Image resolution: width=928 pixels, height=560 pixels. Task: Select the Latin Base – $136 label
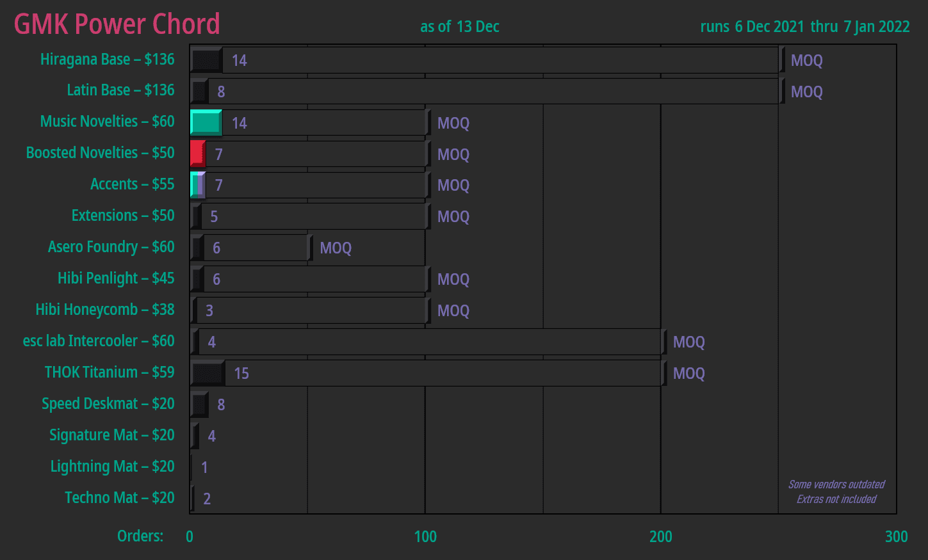[120, 90]
